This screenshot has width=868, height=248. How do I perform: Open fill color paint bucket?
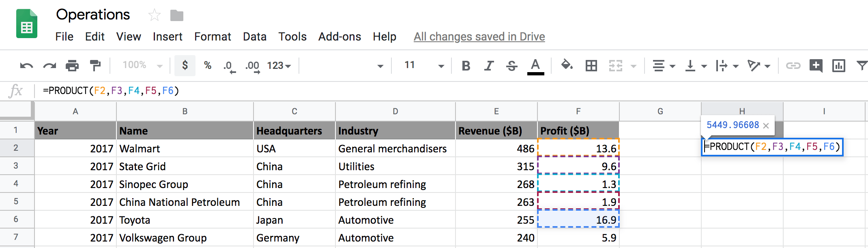pyautogui.click(x=567, y=65)
